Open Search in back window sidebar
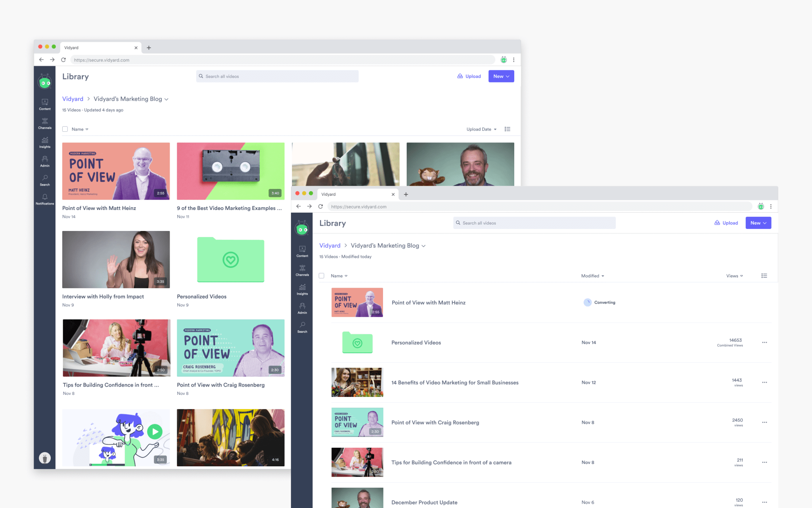This screenshot has height=508, width=812. click(x=45, y=181)
